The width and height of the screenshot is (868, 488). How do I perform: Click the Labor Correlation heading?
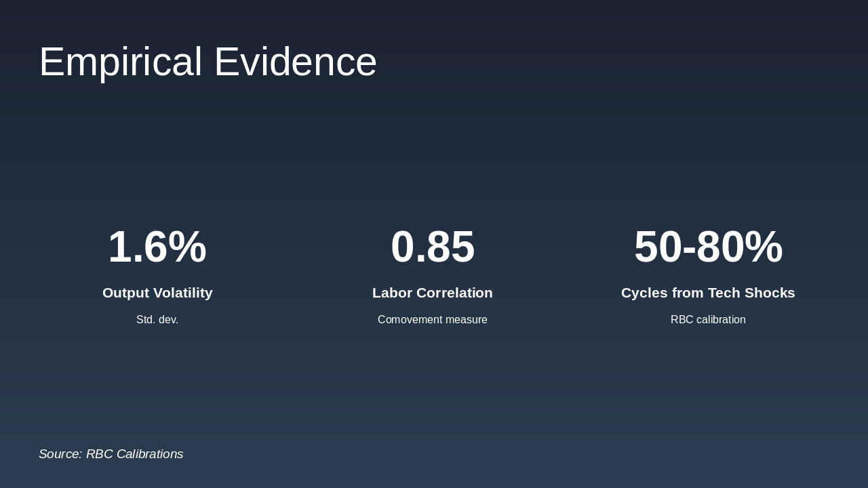click(x=433, y=293)
